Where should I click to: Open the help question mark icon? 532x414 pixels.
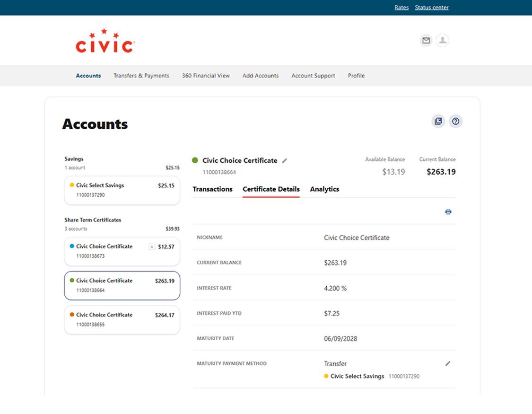pos(455,121)
